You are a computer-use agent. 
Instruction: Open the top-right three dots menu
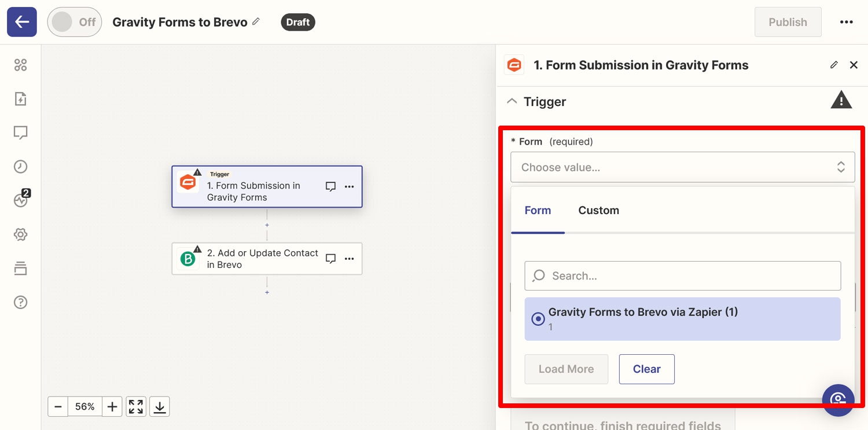click(847, 22)
